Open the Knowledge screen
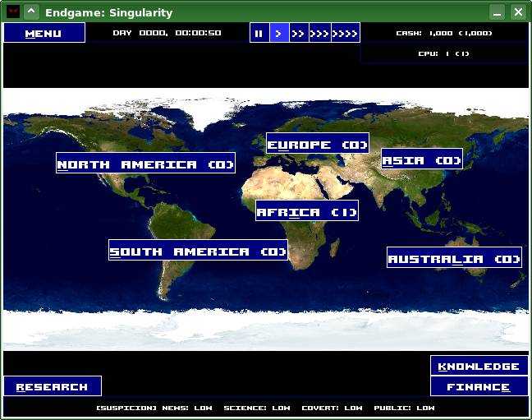 tap(479, 366)
